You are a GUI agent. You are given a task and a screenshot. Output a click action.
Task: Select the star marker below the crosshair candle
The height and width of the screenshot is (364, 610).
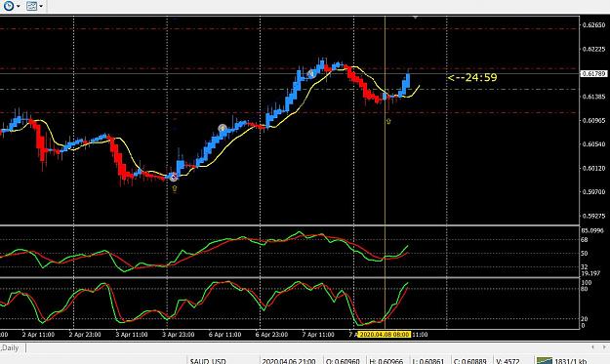point(388,121)
